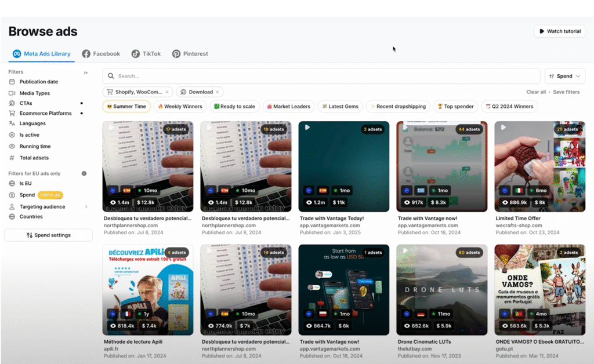Open the Is active filter

(x=29, y=134)
